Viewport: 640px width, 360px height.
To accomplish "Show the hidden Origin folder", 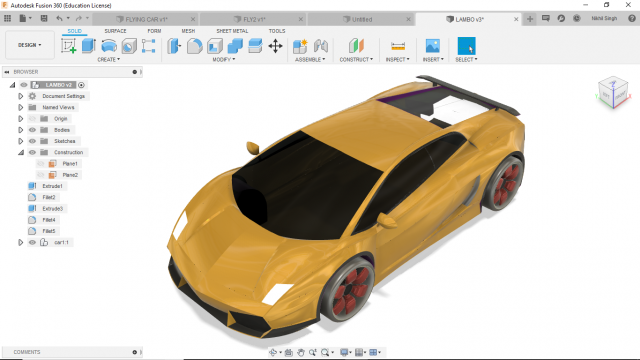I will click(x=32, y=119).
